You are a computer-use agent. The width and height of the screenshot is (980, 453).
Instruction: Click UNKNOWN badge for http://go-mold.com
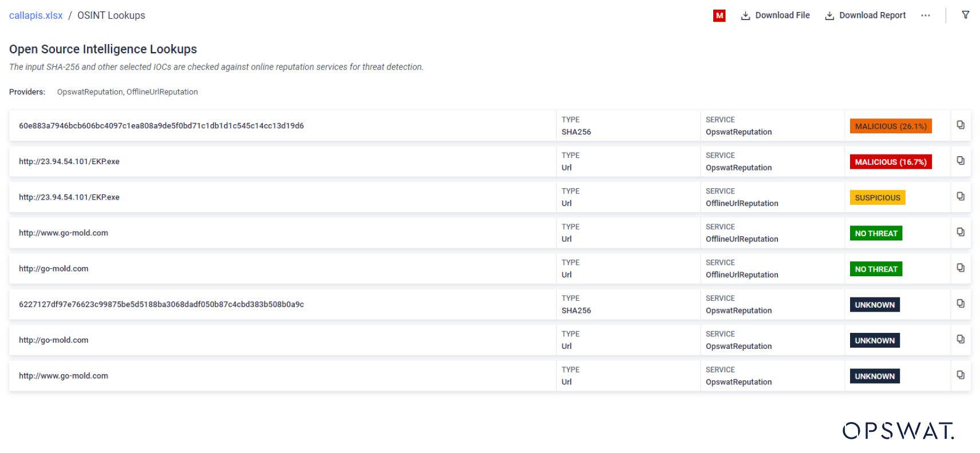[x=875, y=340]
